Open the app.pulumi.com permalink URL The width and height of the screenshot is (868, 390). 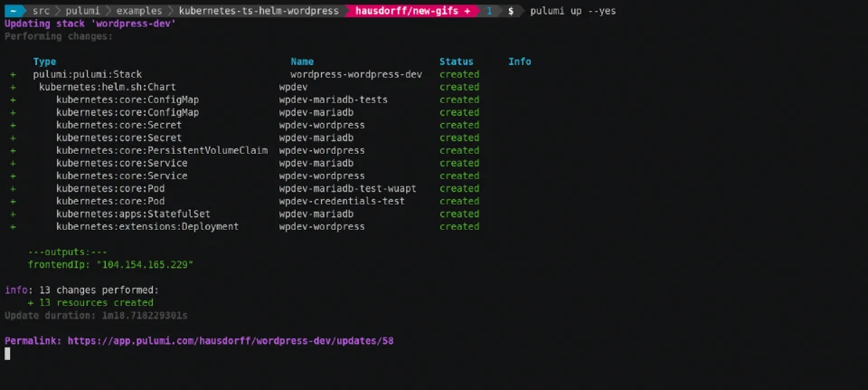[231, 341]
